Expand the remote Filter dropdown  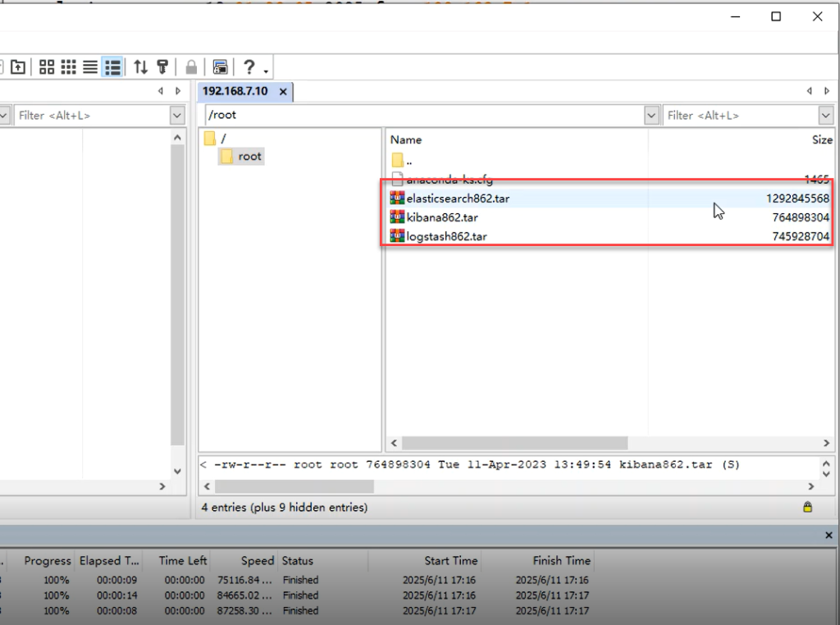pyautogui.click(x=825, y=116)
